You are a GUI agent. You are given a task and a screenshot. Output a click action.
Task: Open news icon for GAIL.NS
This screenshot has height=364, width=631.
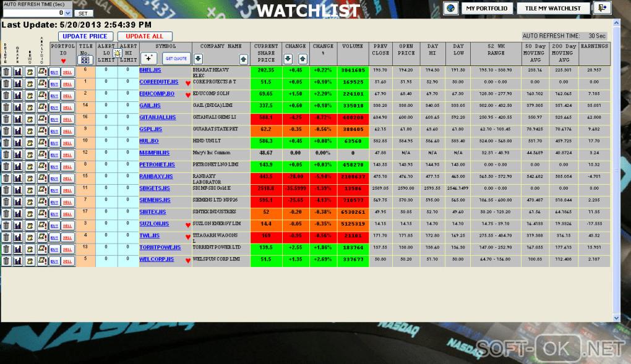(x=30, y=108)
